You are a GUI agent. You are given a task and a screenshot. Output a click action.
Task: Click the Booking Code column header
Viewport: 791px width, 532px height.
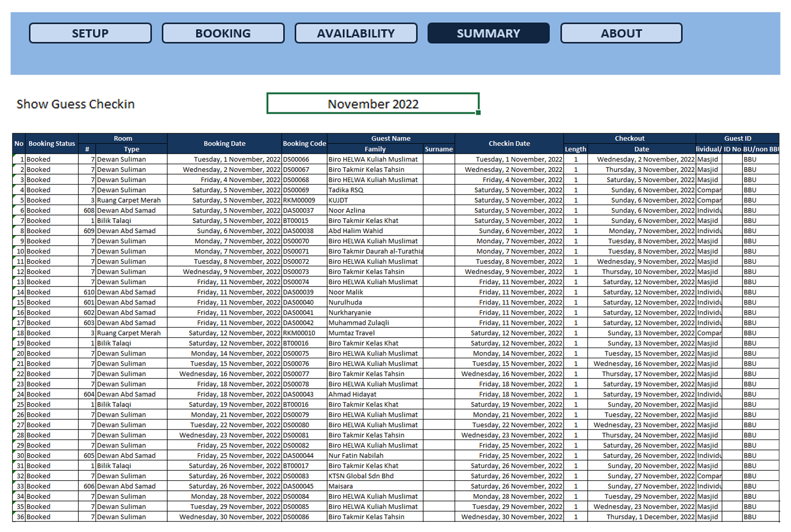304,144
